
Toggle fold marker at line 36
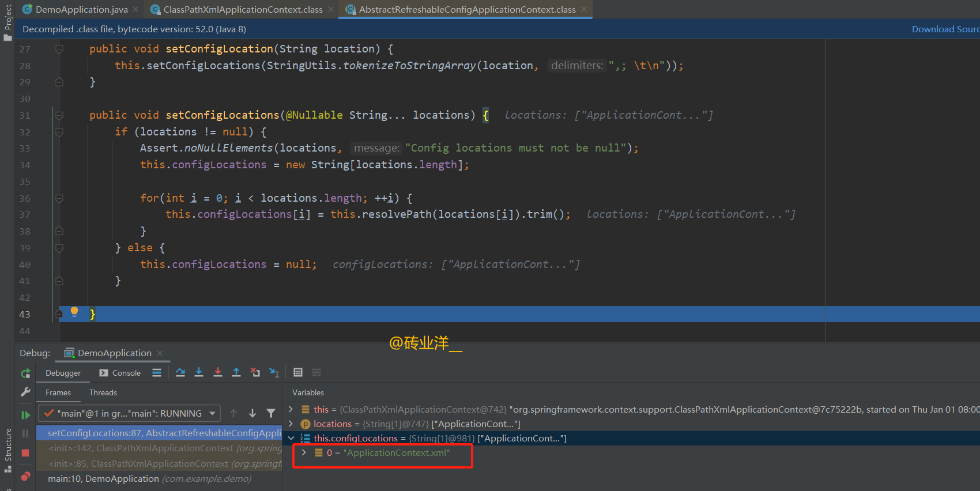(x=59, y=198)
